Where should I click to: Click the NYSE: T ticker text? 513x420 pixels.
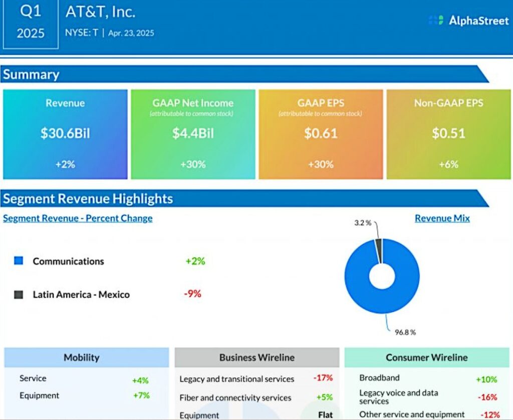[x=82, y=33]
